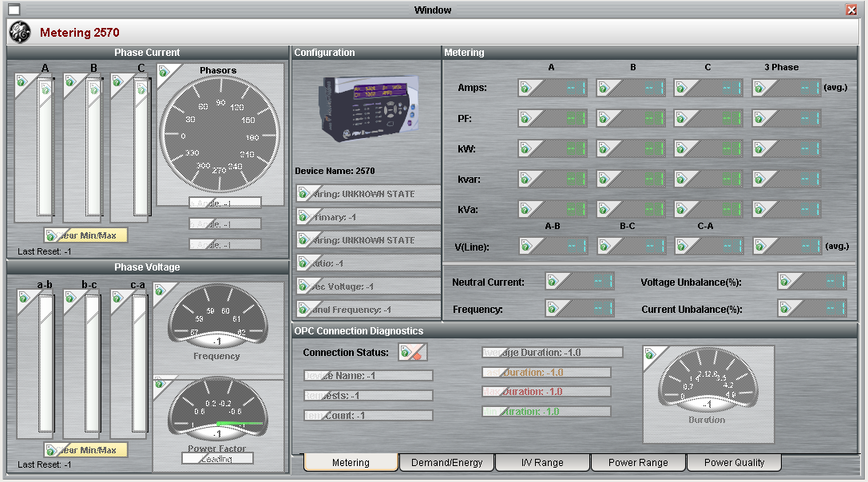Screen dimensions: 868x482
Task: Click the GE logo beside Metering 2570
Action: (20, 33)
